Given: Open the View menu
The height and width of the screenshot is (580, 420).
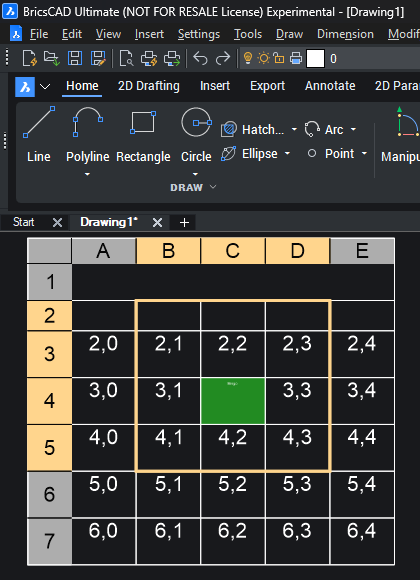Looking at the screenshot, I should point(108,34).
